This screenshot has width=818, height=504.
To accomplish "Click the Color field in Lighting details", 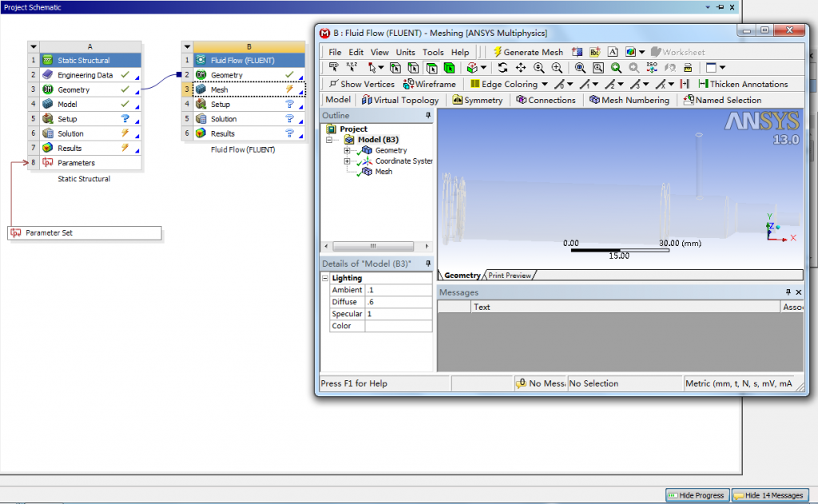I will (399, 326).
